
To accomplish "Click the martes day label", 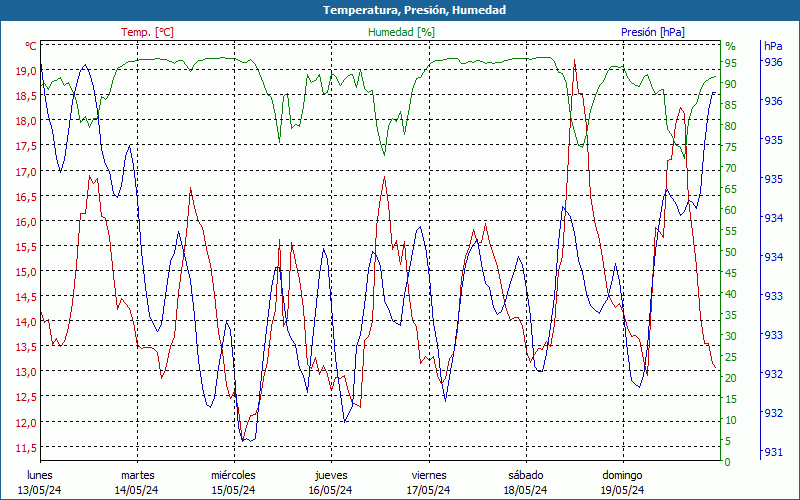I will [x=137, y=476].
